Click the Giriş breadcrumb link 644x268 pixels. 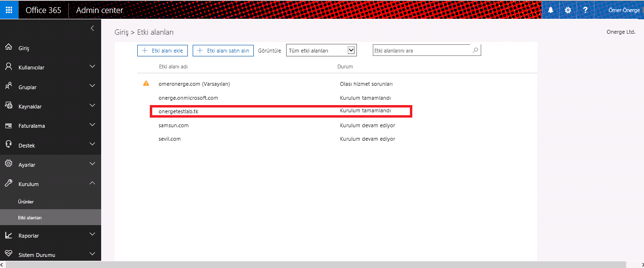(121, 32)
